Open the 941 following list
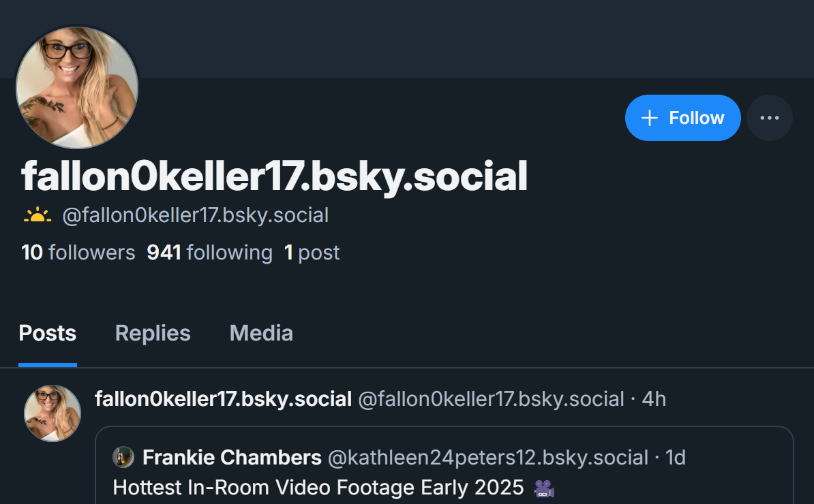Screen dimensions: 814x504 pos(209,253)
